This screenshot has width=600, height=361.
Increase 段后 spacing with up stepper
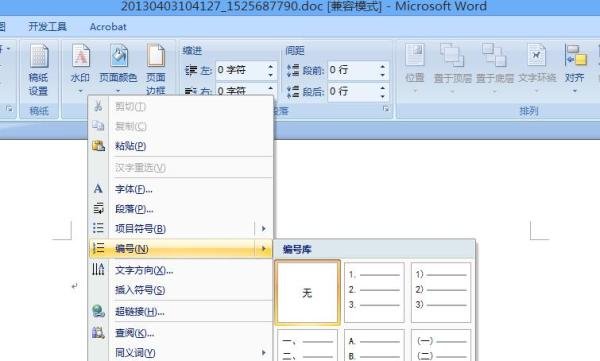[x=383, y=88]
